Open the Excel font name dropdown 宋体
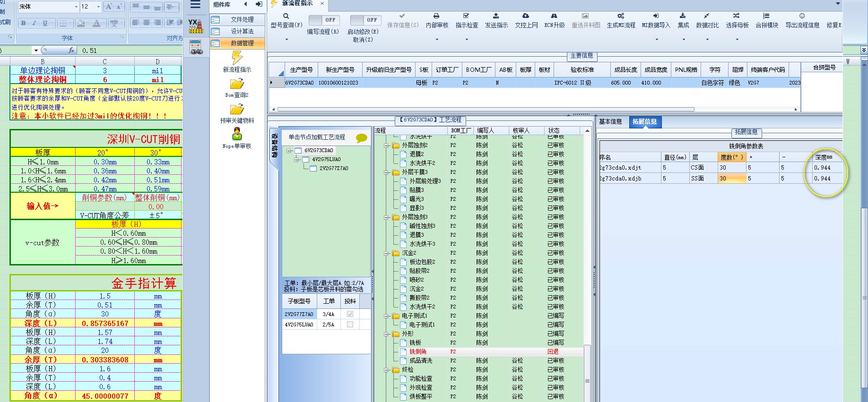 pyautogui.click(x=76, y=7)
